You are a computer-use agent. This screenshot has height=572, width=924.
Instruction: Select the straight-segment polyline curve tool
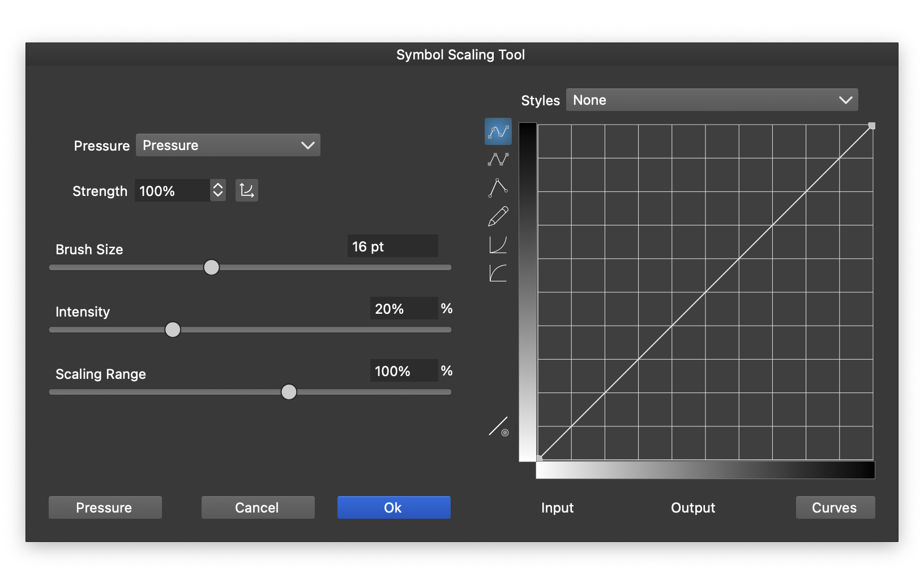498,160
